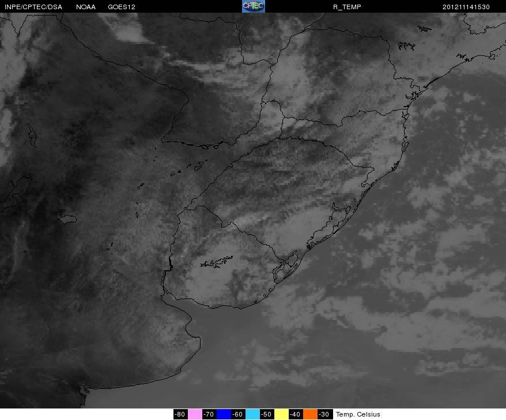Click the GOES12 satellite label
This screenshot has width=506, height=420.
[x=122, y=7]
